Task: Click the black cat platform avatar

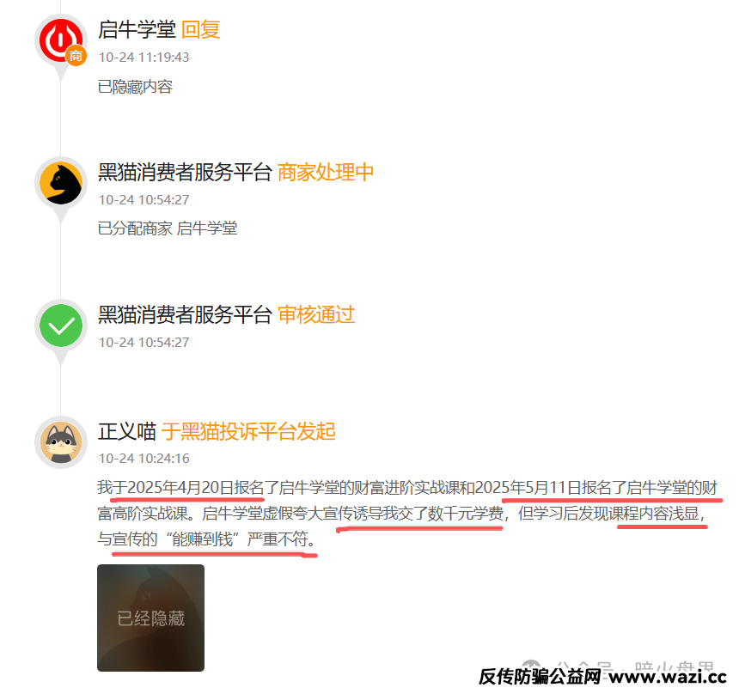Action: tap(60, 183)
